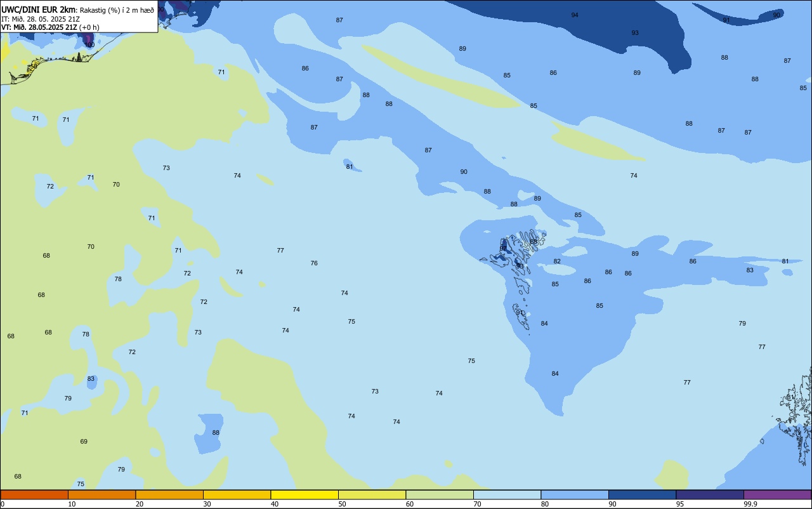
Task: Click the humidity value 94 on the map
Action: 575,15
